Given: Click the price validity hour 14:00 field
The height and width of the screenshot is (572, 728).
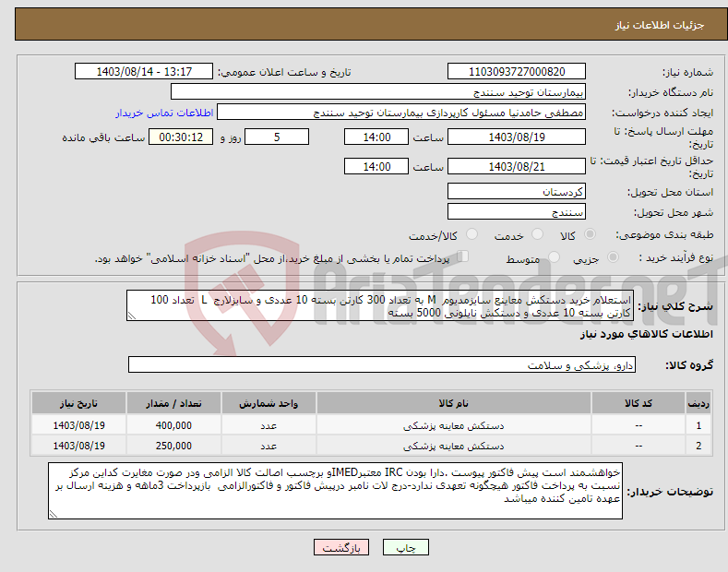Looking at the screenshot, I should coord(376,166).
